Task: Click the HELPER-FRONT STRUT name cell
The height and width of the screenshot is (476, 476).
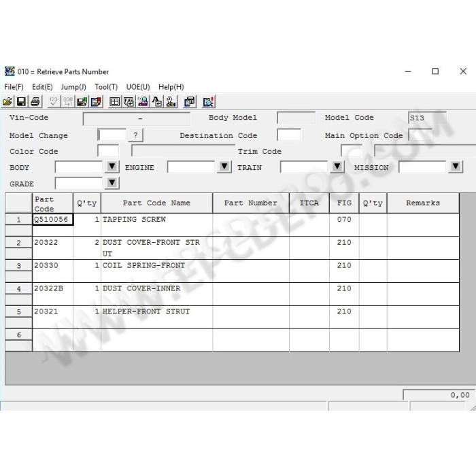Action: click(156, 318)
